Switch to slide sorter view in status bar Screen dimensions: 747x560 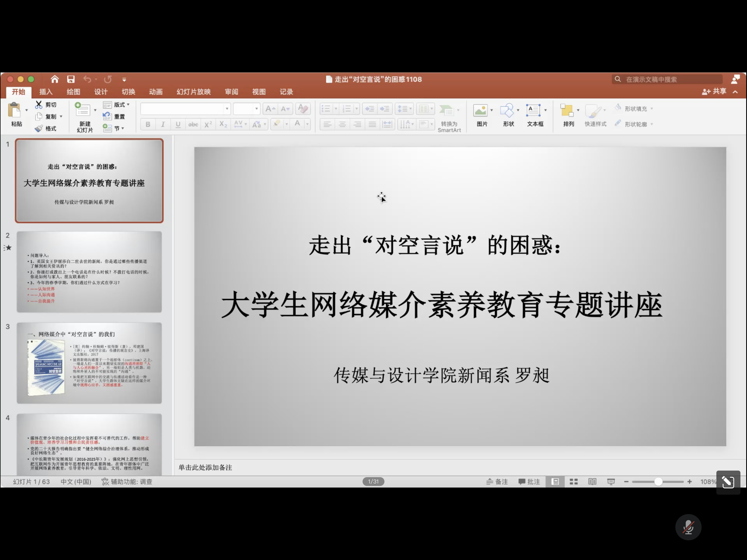pos(573,482)
